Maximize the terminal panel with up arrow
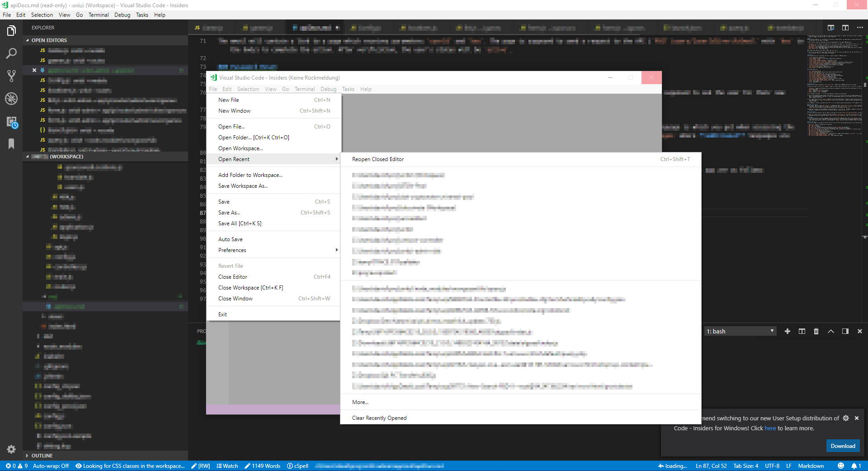 pyautogui.click(x=831, y=331)
